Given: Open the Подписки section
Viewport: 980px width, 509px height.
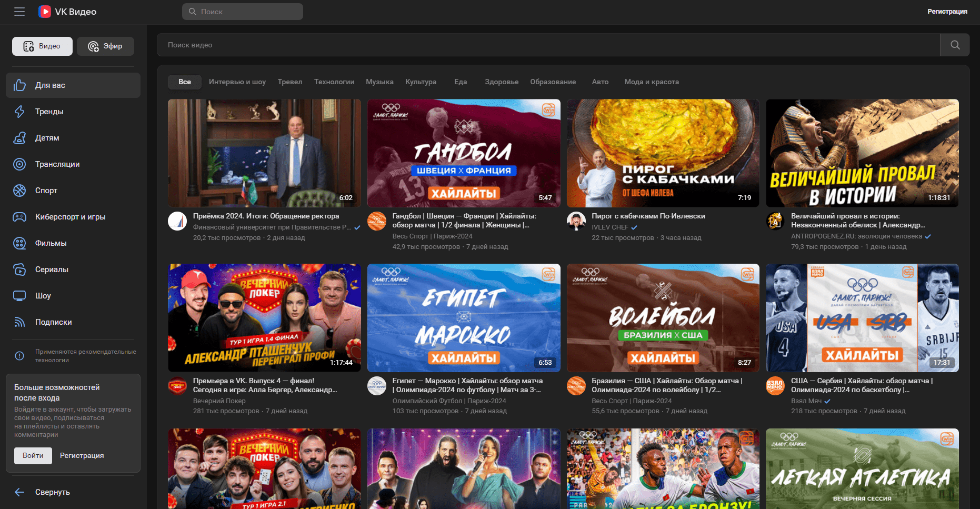Looking at the screenshot, I should click(53, 322).
